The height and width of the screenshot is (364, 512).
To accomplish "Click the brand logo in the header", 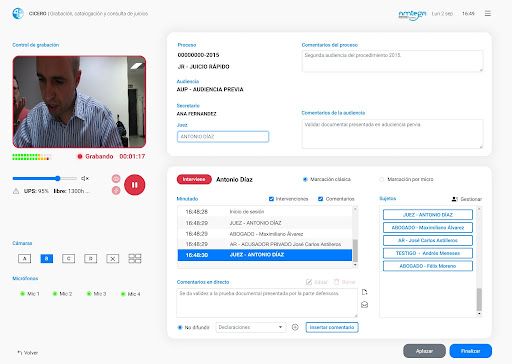I will point(413,14).
